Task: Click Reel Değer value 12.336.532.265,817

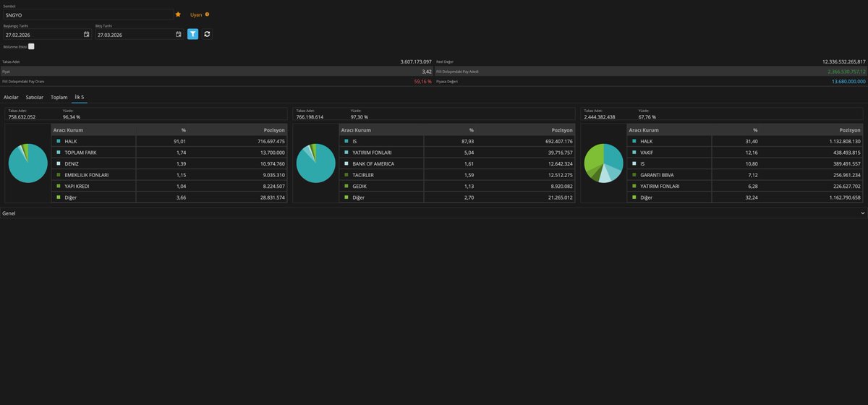Action: point(843,61)
